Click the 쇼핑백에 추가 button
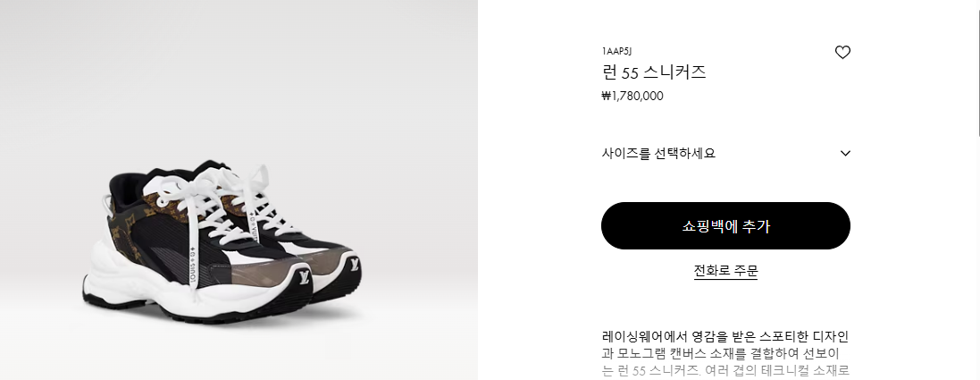This screenshot has width=980, height=380. [725, 226]
